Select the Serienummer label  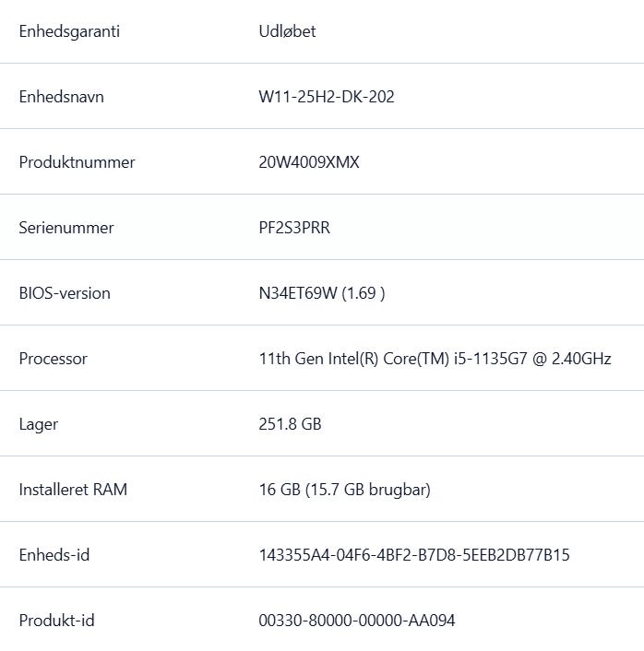pyautogui.click(x=66, y=228)
